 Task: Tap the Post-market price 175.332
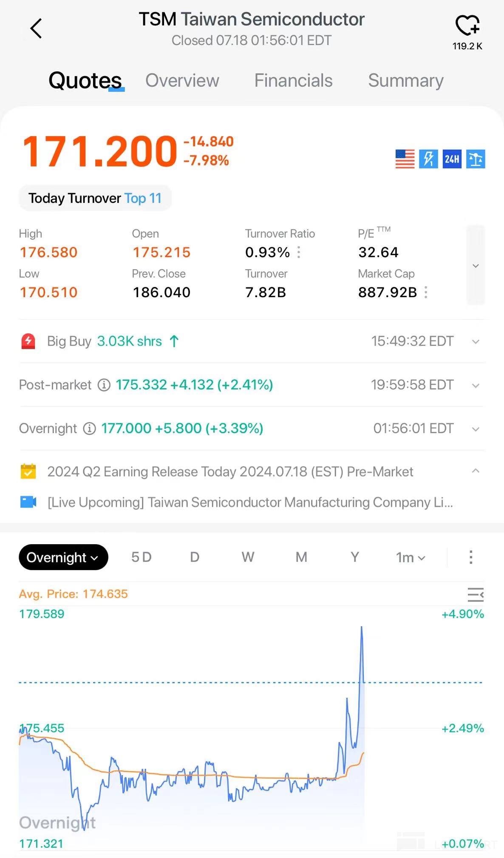(x=141, y=385)
